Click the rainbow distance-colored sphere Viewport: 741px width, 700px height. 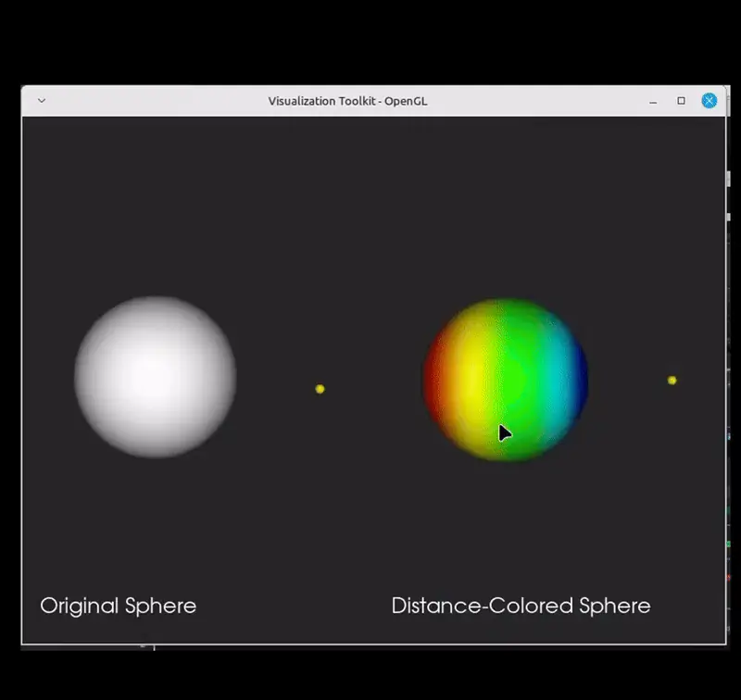click(x=506, y=380)
